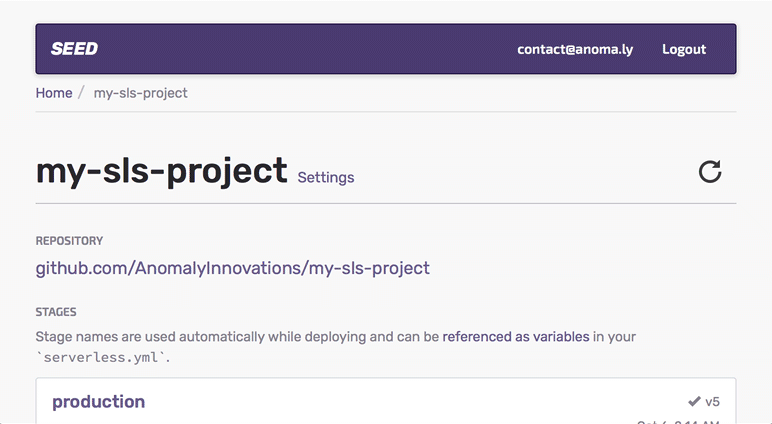Screen dimensions: 772x424
Task: Go to Home via the breadcrumb
Action: click(x=54, y=93)
